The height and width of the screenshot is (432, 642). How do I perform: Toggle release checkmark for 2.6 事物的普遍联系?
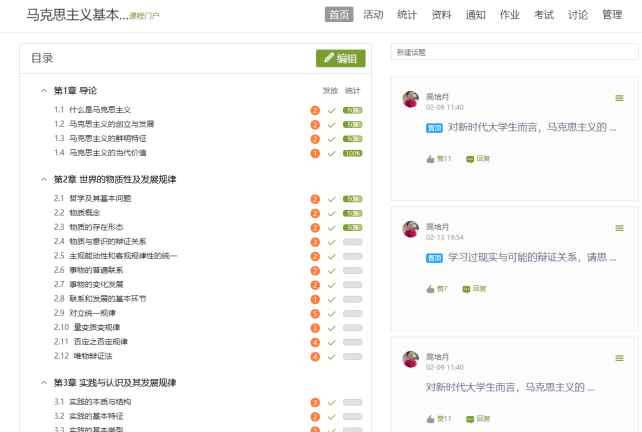[x=332, y=271]
